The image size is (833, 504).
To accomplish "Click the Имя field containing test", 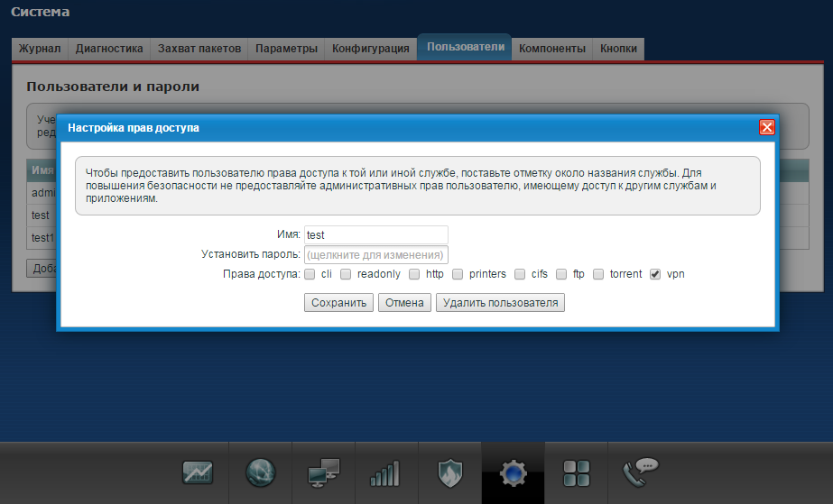I will [x=376, y=234].
